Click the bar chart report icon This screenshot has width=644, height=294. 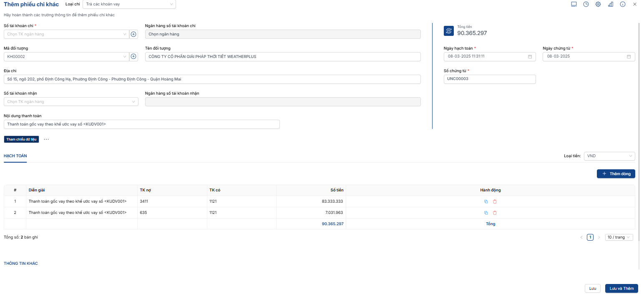point(610,4)
